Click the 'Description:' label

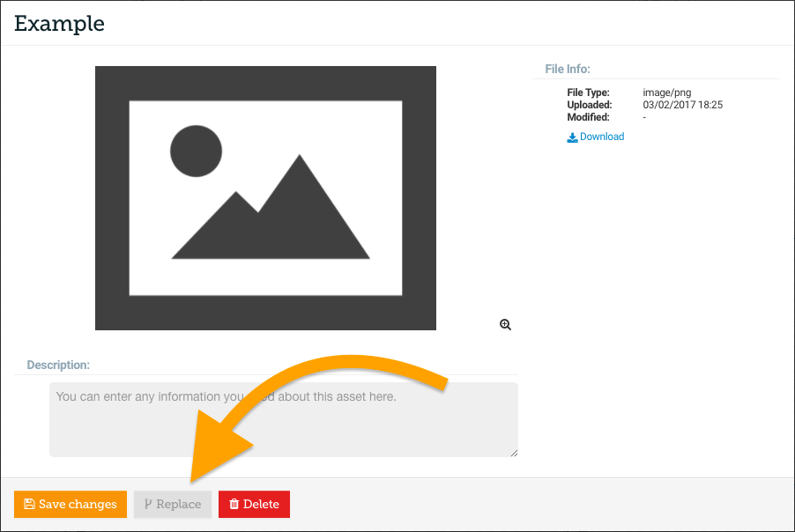coord(58,365)
